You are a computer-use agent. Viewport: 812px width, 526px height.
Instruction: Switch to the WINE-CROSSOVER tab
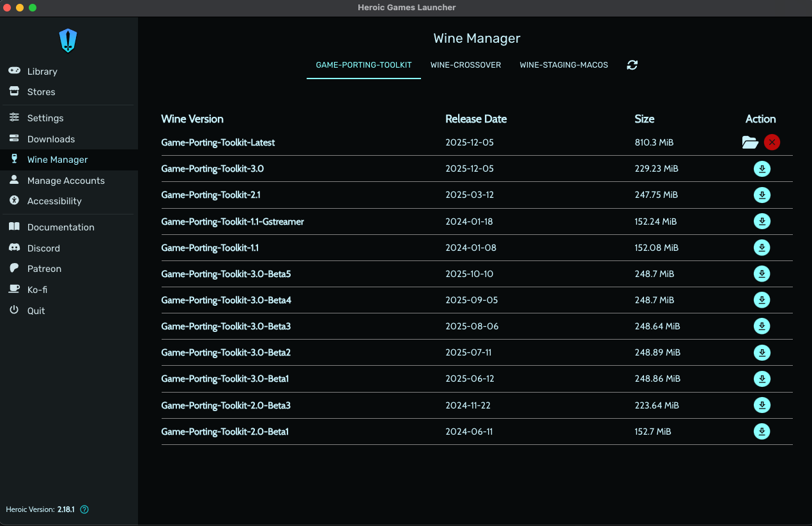(x=466, y=65)
